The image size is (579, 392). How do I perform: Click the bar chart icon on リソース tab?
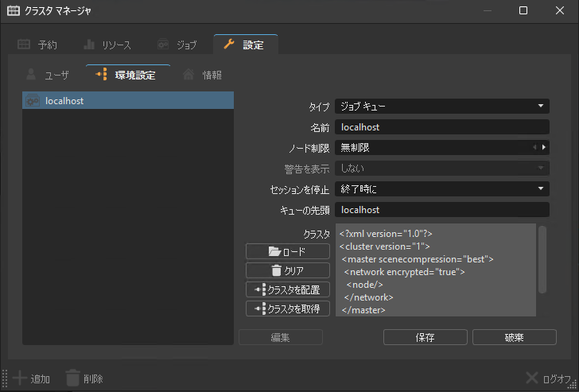[x=89, y=45]
